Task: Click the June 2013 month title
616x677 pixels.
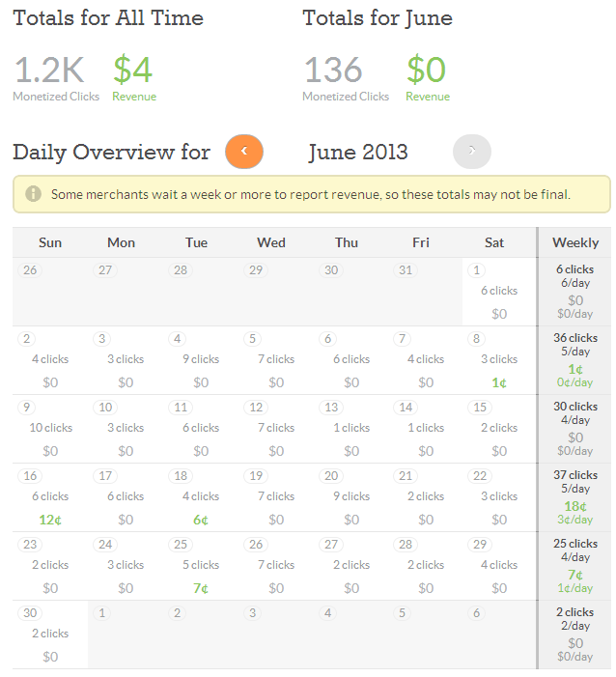Action: (x=358, y=152)
